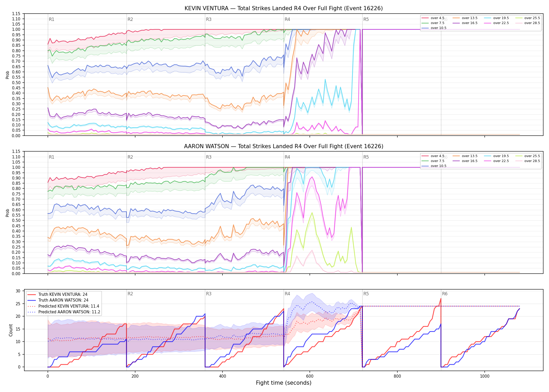Select 'over 16.5' in Ventura chart legend
The image size is (549, 392).
pos(470,23)
